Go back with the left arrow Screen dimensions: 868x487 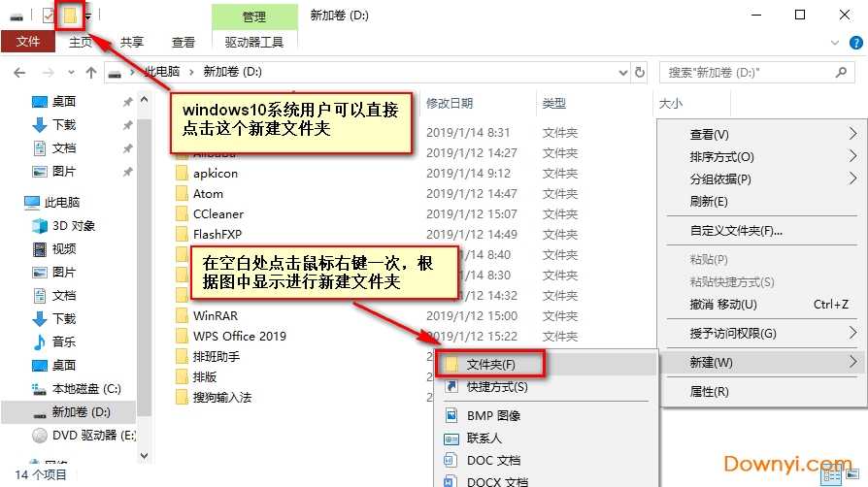click(x=19, y=73)
